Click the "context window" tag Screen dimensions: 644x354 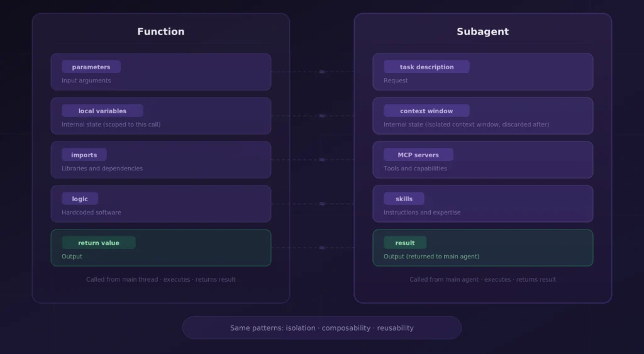(426, 111)
